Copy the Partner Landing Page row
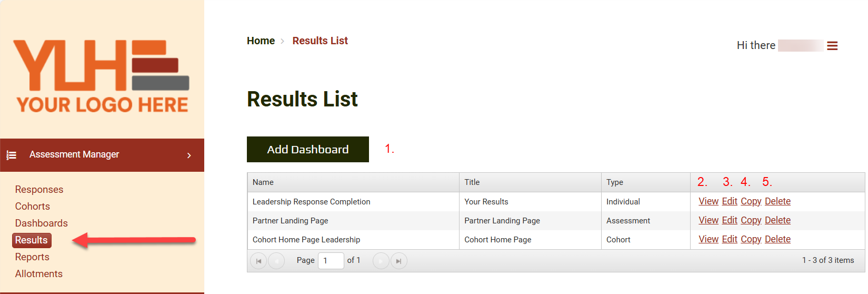Viewport: 868px width, 294px height. tap(751, 220)
